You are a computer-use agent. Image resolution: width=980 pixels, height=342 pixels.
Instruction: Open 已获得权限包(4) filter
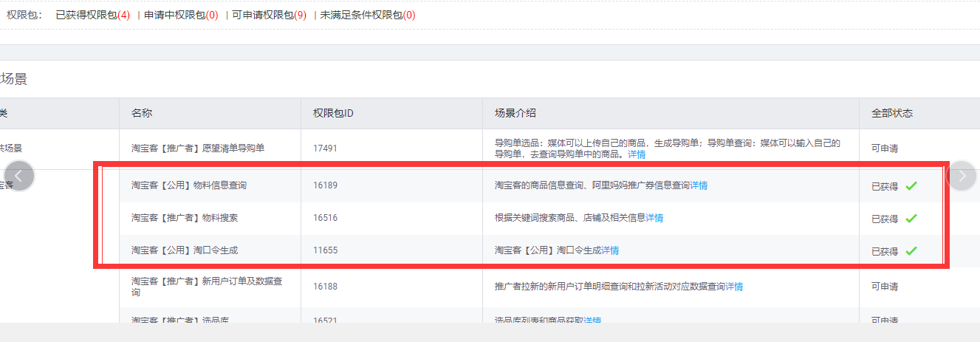click(x=93, y=15)
